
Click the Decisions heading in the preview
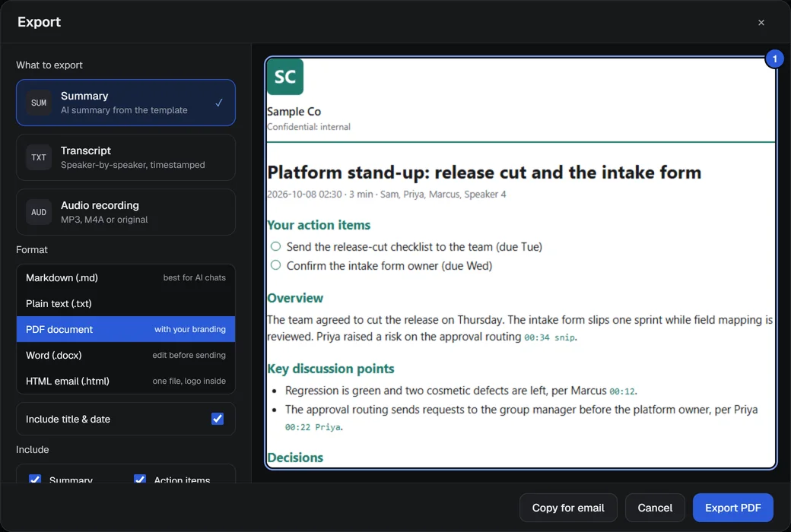click(x=294, y=458)
